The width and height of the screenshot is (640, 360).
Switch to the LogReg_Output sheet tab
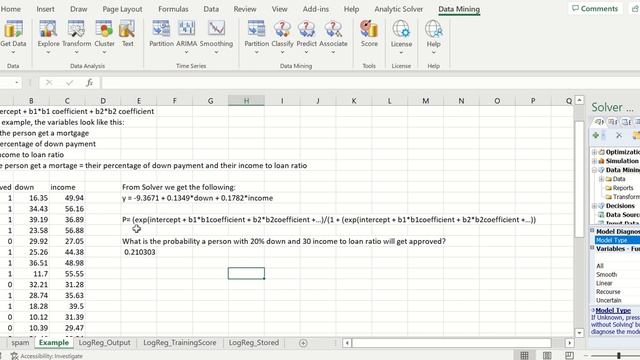coord(104,343)
